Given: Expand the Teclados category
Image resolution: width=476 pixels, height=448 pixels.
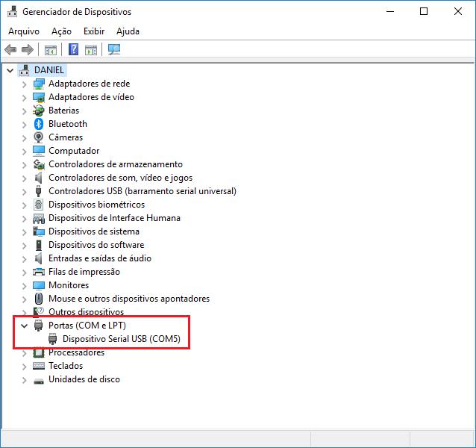Looking at the screenshot, I should 25,367.
